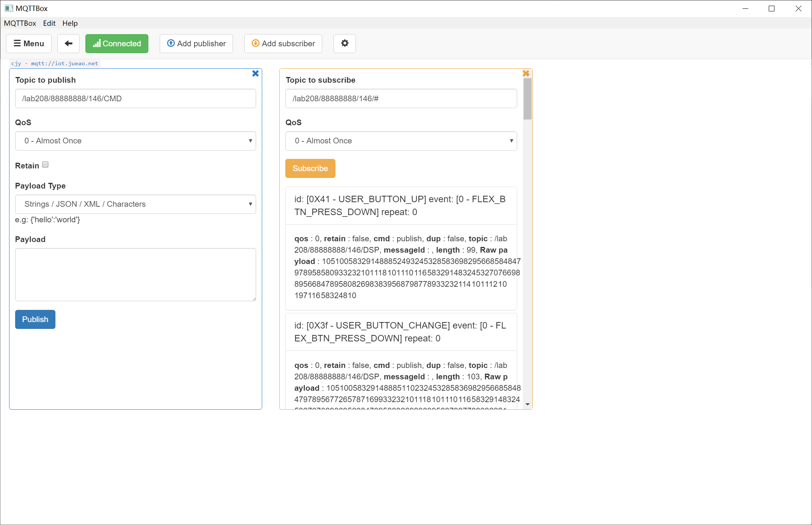Screen dimensions: 812x525
Task: Open the settings gear icon
Action: click(x=345, y=44)
